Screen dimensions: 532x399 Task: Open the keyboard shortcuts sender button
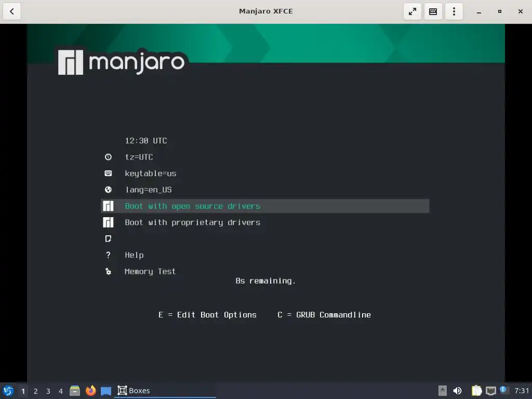point(433,11)
